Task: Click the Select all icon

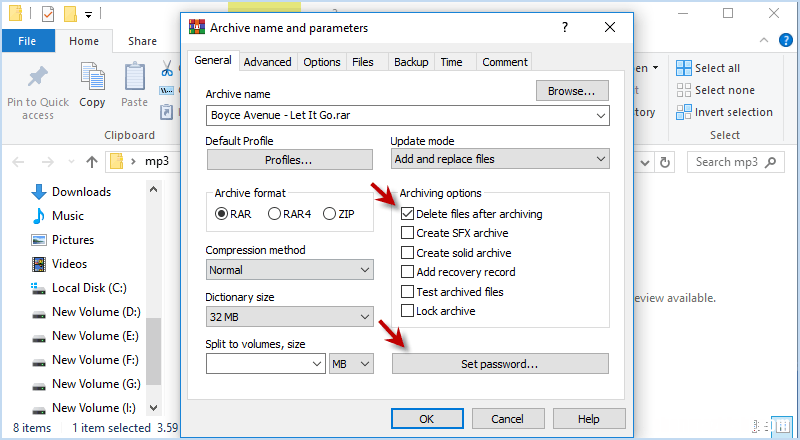Action: pyautogui.click(x=684, y=68)
